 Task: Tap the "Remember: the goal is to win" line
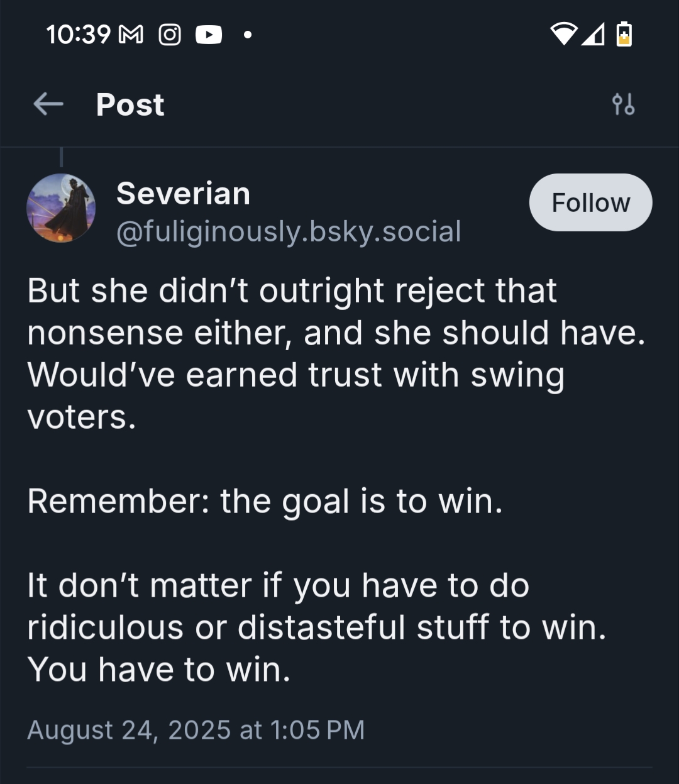click(x=265, y=501)
